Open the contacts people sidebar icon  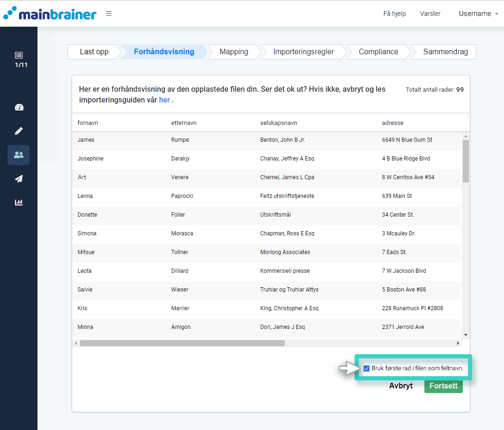19,155
